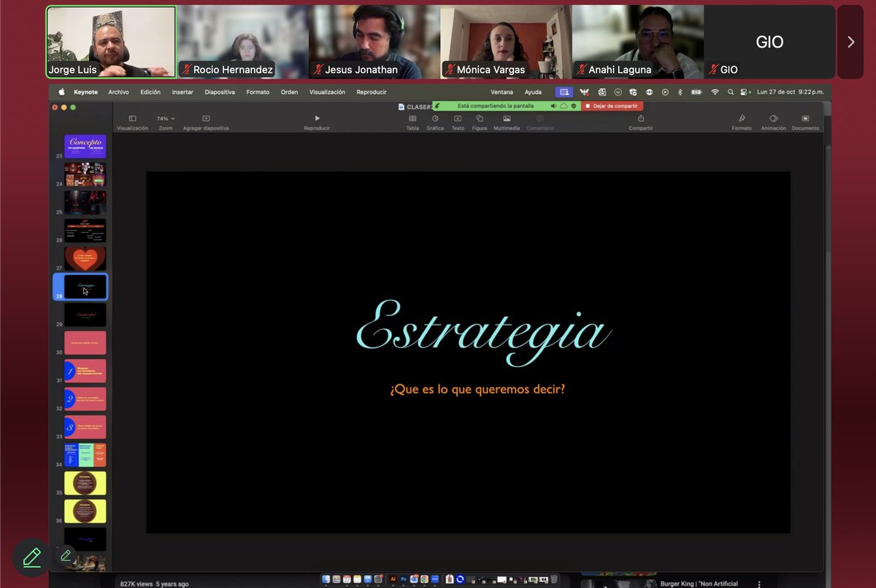
Task: Select slide 36 yellow thumbnail
Action: 85,511
